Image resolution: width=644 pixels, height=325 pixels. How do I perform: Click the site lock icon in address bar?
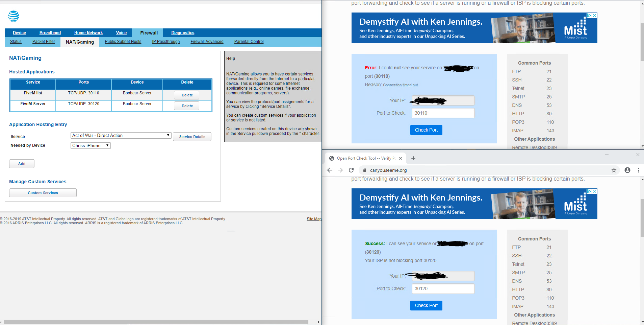tap(365, 170)
